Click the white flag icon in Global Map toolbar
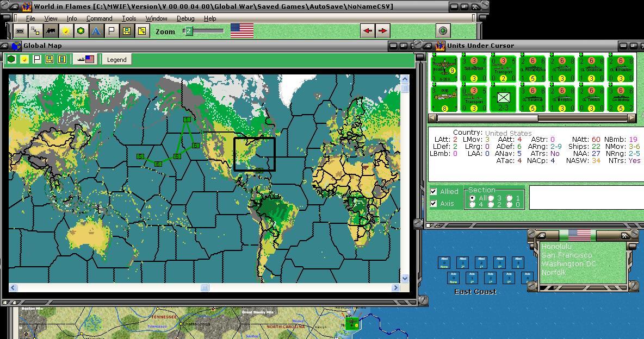The width and height of the screenshot is (644, 339). point(37,59)
